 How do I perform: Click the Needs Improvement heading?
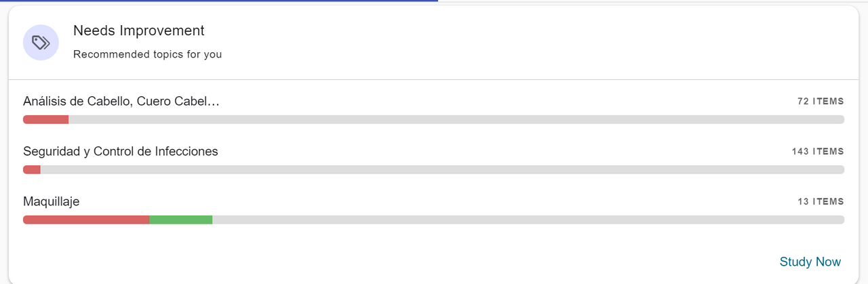click(139, 31)
